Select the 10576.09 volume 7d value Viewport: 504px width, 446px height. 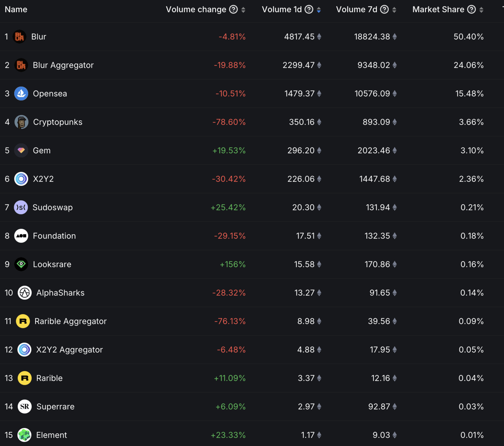click(372, 93)
